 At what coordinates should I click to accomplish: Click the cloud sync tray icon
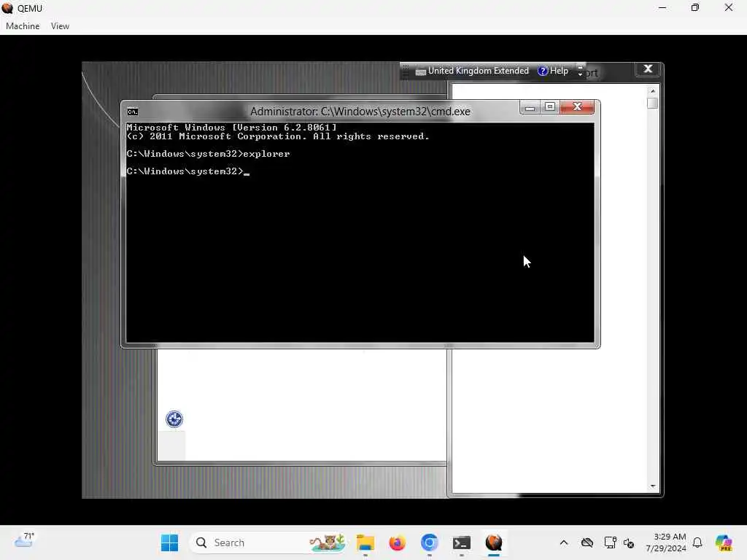(587, 542)
